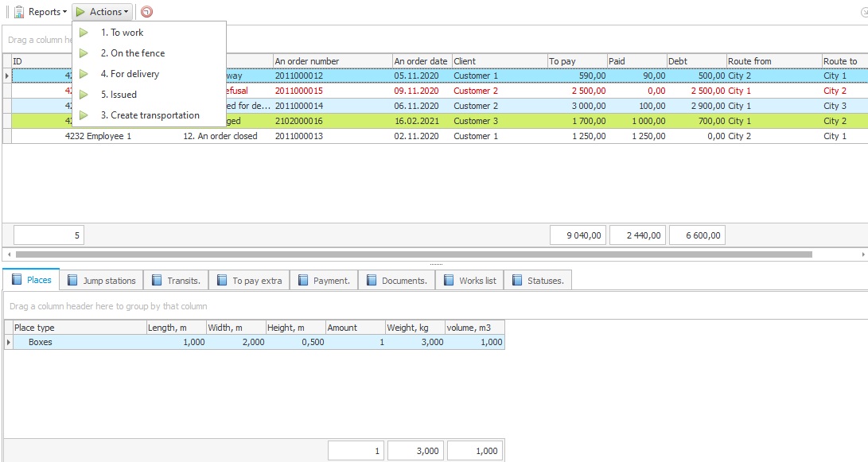Click the horizontal scrollbar of orders grid
The width and height of the screenshot is (868, 462).
pos(414,254)
